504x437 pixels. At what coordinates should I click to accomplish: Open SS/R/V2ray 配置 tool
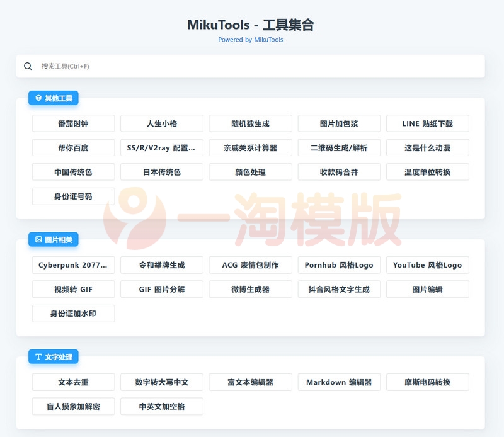pyautogui.click(x=162, y=148)
